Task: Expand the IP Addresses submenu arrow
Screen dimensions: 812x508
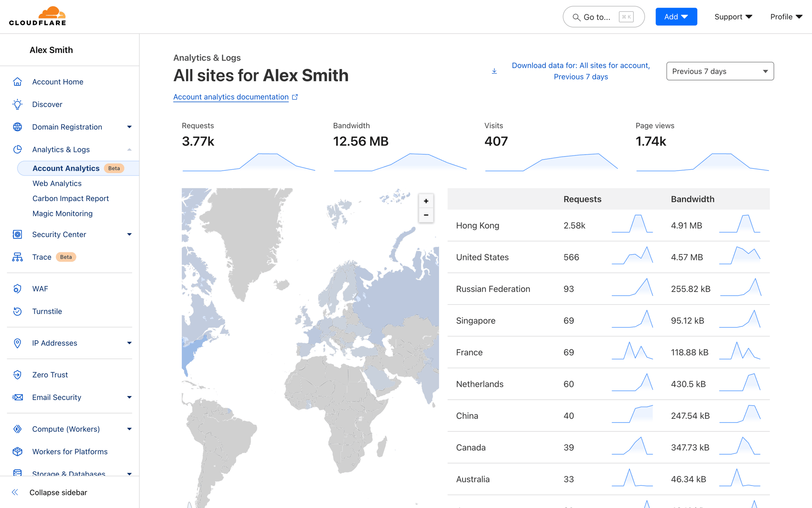Action: click(x=129, y=343)
